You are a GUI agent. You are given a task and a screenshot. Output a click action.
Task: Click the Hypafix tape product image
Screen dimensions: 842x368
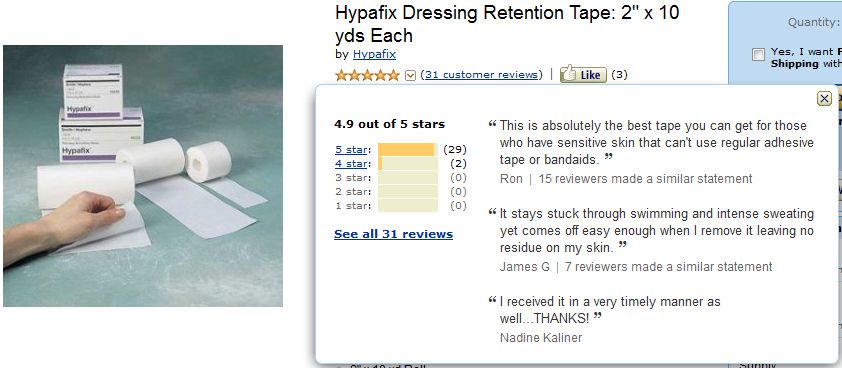(x=143, y=176)
